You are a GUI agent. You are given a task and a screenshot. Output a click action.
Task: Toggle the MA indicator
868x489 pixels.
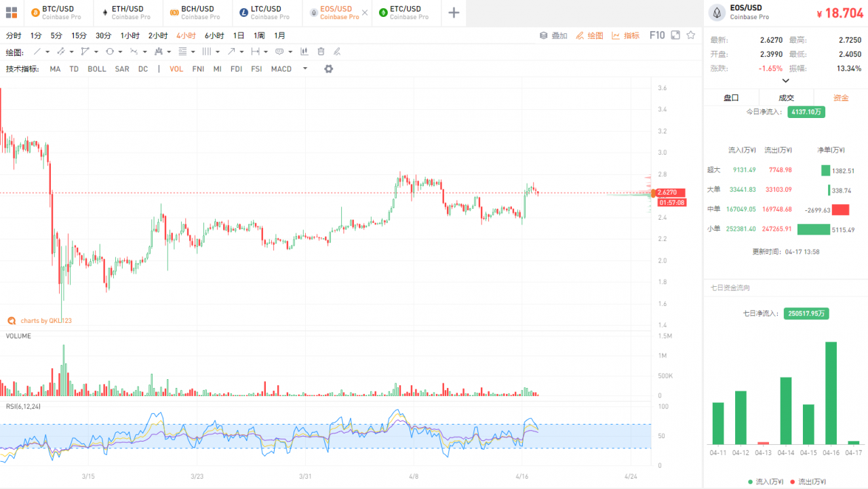tap(55, 69)
